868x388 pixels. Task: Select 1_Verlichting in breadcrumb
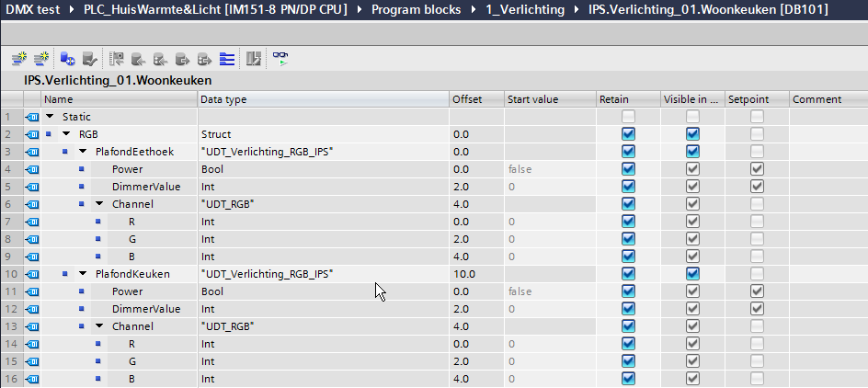click(x=525, y=9)
